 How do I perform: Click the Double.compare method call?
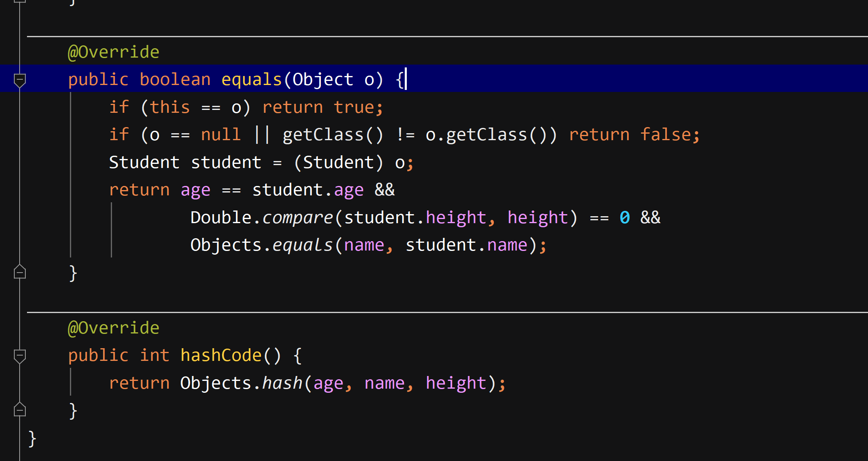(x=262, y=217)
